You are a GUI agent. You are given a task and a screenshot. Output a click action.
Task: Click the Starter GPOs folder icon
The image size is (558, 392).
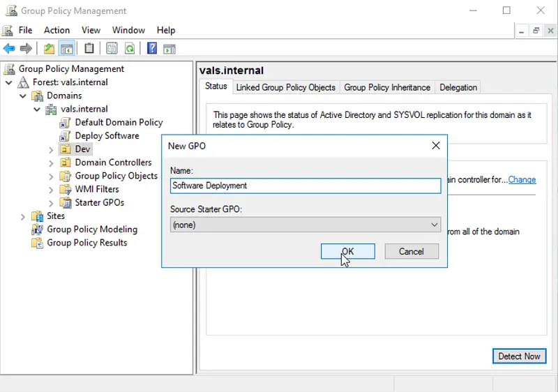pyautogui.click(x=65, y=203)
